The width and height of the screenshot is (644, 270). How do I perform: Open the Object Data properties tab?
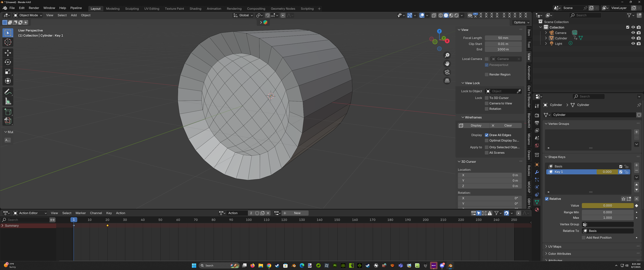point(537,202)
